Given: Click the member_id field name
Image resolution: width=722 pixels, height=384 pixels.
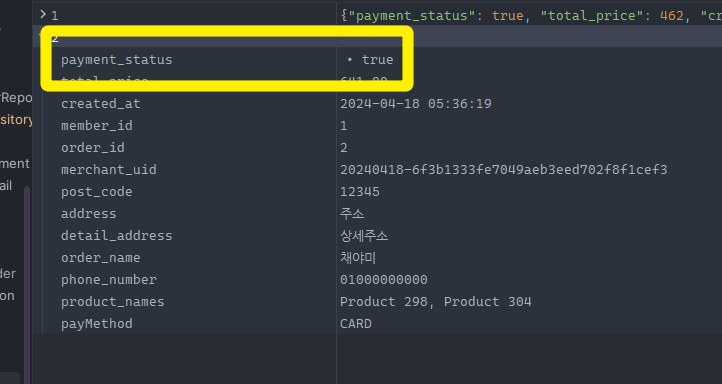Looking at the screenshot, I should 97,126.
